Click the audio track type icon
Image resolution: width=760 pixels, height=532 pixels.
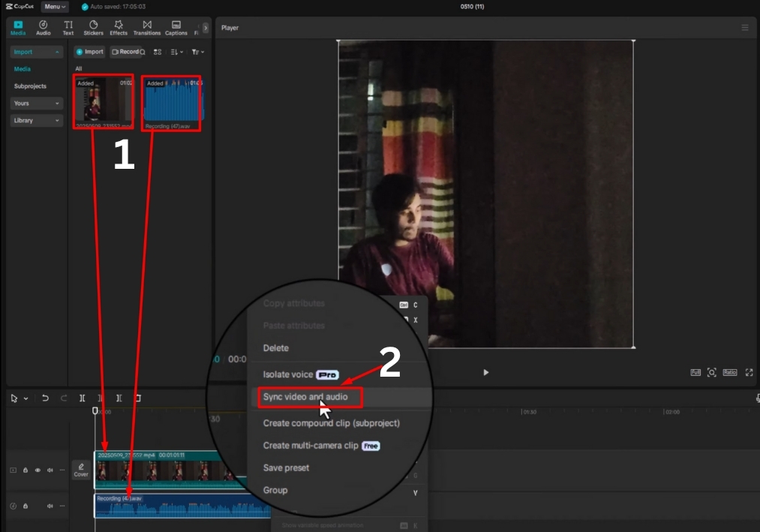[13, 506]
